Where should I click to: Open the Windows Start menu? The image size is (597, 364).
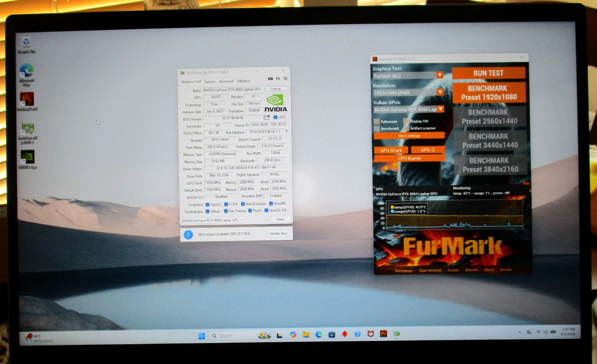[x=202, y=336]
